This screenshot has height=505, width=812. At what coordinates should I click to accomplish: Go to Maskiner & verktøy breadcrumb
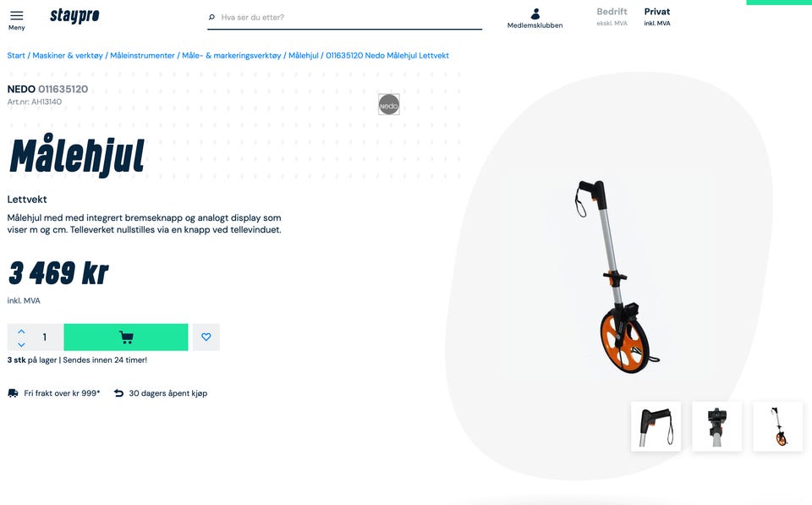(68, 56)
